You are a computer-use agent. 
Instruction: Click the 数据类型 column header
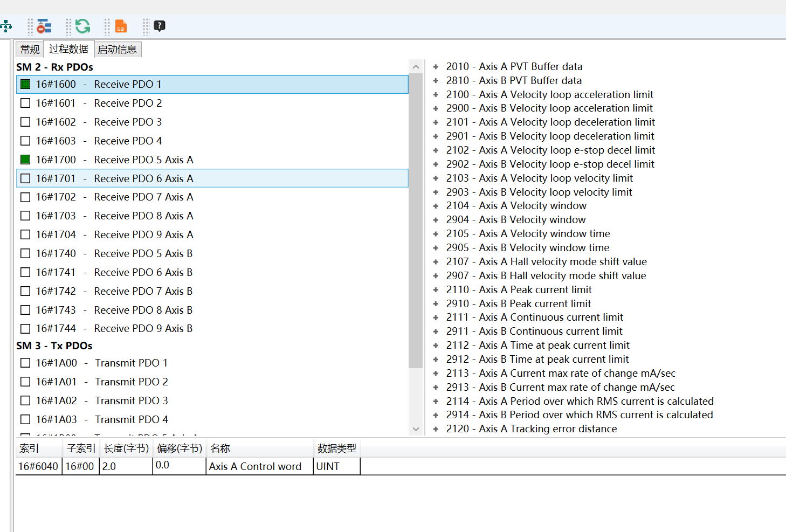pos(337,448)
